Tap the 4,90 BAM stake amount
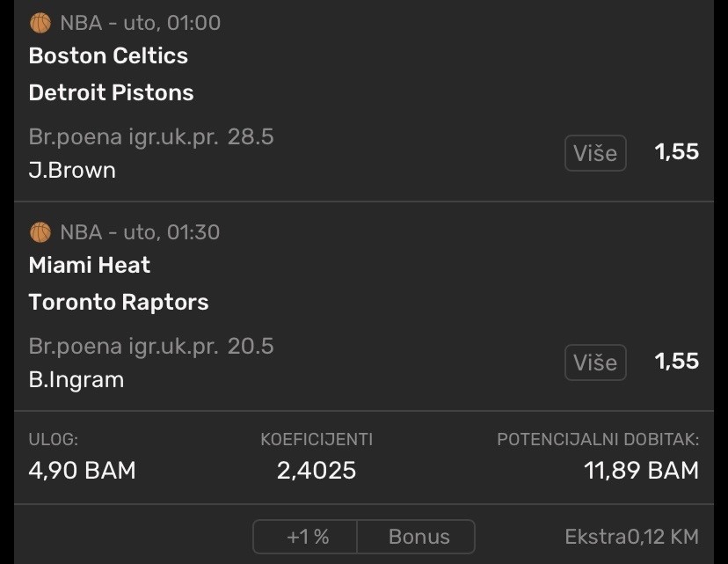 pos(82,471)
